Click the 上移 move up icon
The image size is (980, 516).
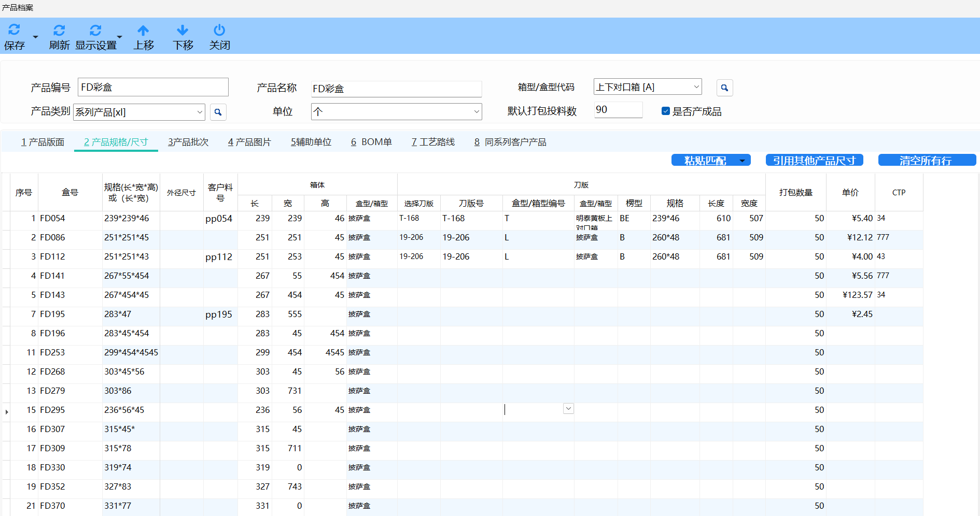point(144,31)
